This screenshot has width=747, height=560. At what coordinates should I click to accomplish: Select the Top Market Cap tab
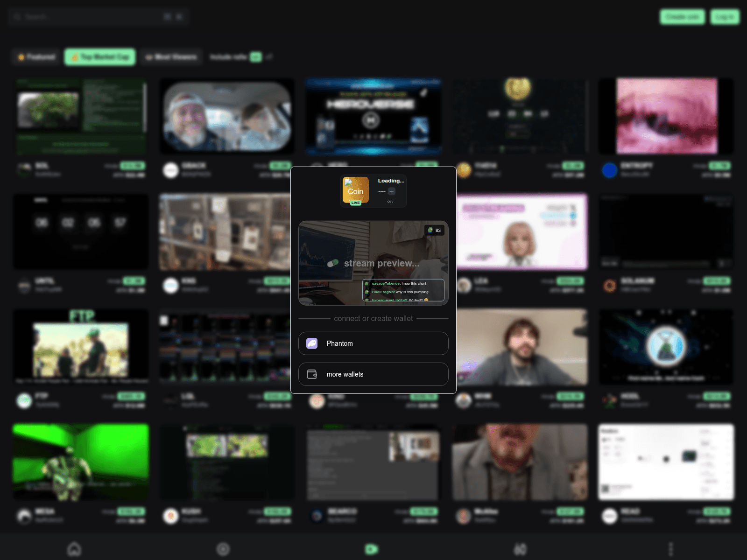[x=99, y=56]
